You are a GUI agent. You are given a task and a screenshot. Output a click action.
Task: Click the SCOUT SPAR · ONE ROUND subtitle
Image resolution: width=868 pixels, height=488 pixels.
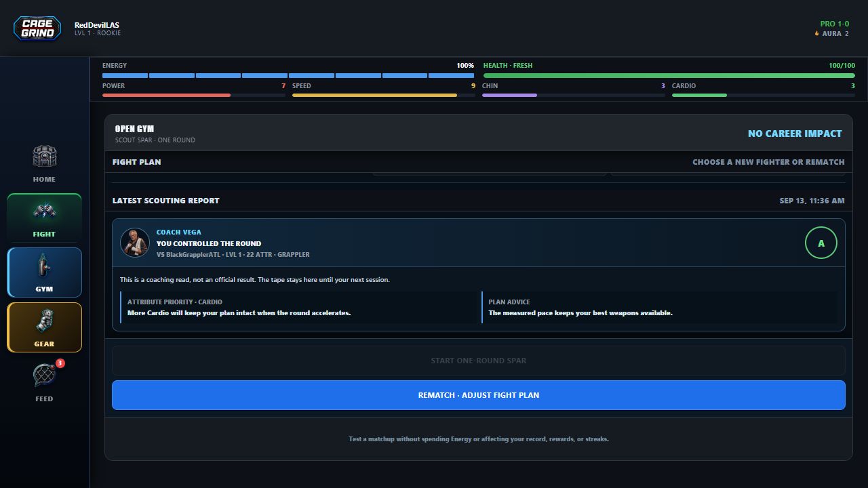click(x=155, y=140)
